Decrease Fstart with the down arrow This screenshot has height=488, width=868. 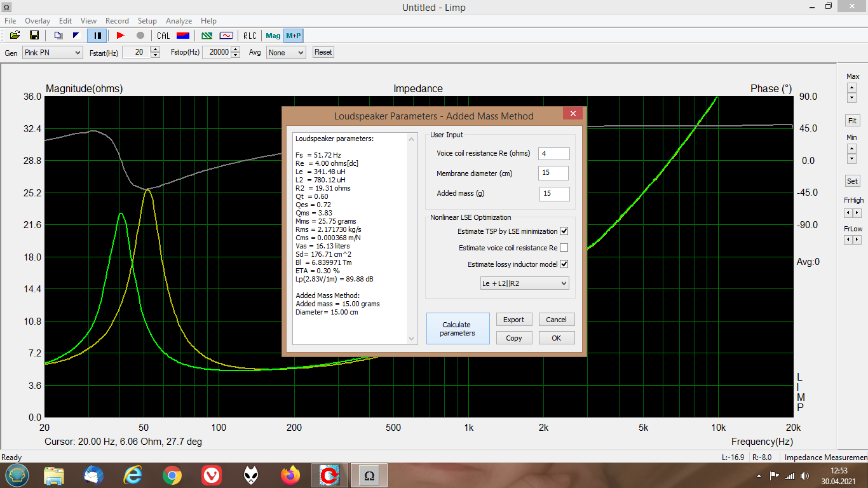click(x=156, y=56)
